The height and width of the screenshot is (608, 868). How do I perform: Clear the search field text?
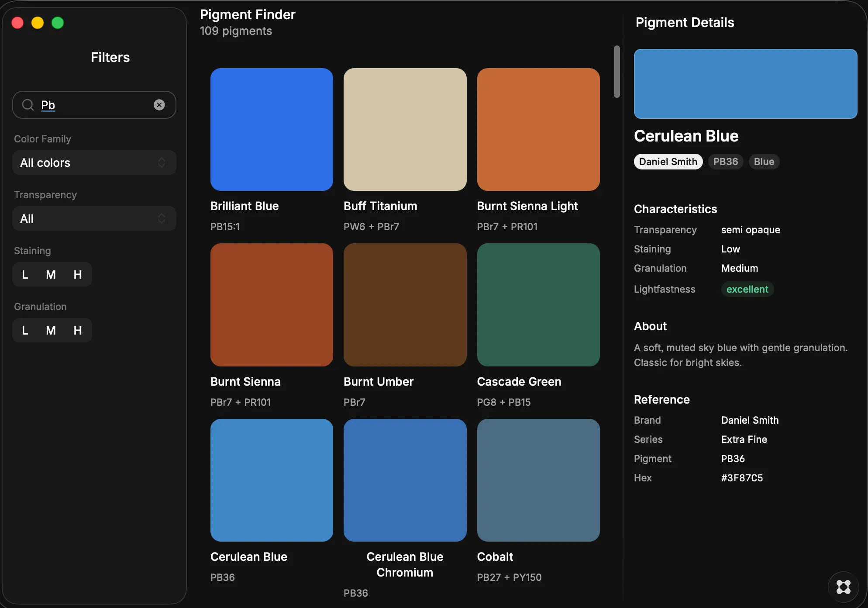pyautogui.click(x=159, y=105)
